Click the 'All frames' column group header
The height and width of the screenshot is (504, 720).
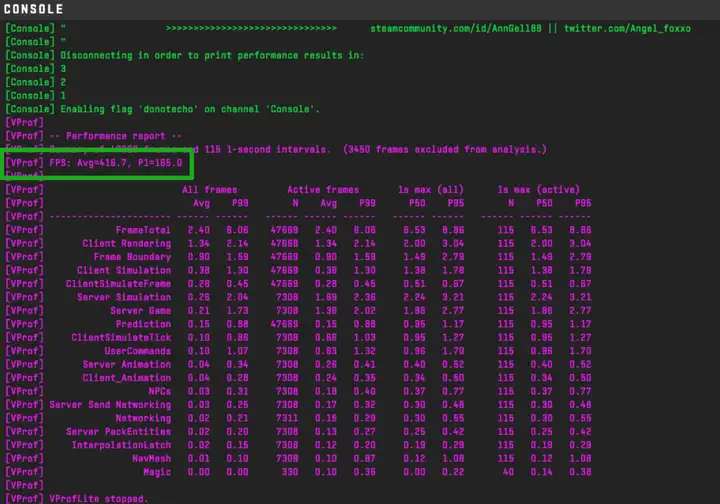(x=209, y=190)
